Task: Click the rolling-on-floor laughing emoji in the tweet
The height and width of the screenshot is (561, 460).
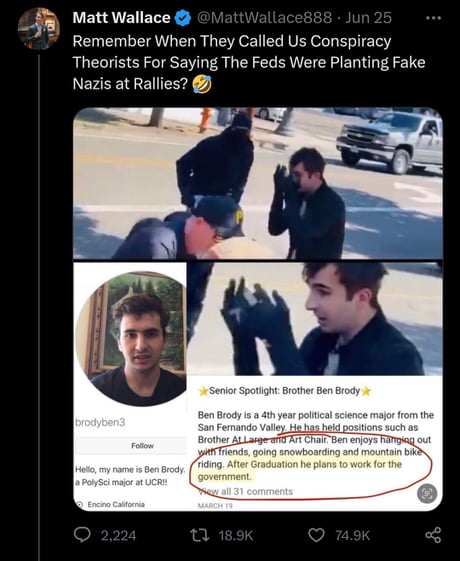Action: (x=202, y=84)
